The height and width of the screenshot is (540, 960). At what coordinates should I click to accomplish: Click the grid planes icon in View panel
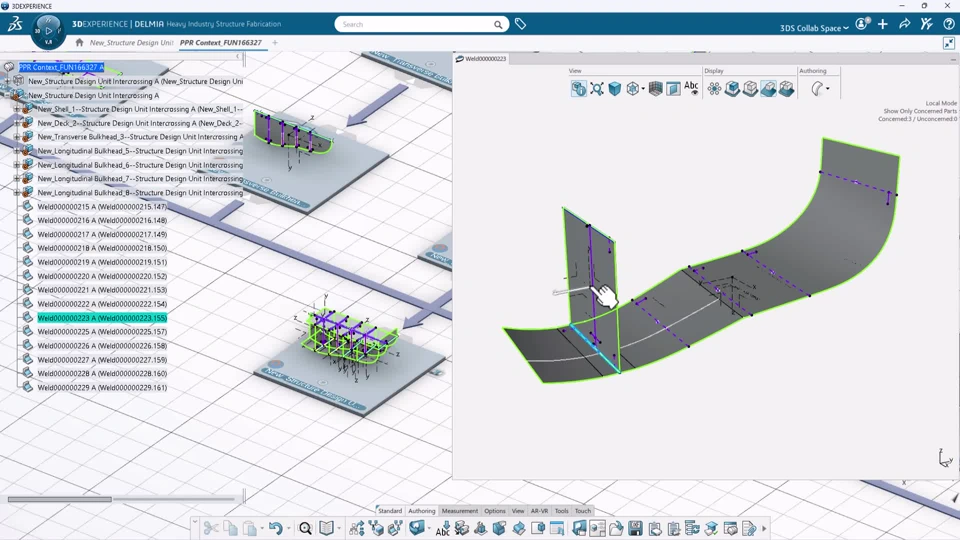(x=655, y=89)
